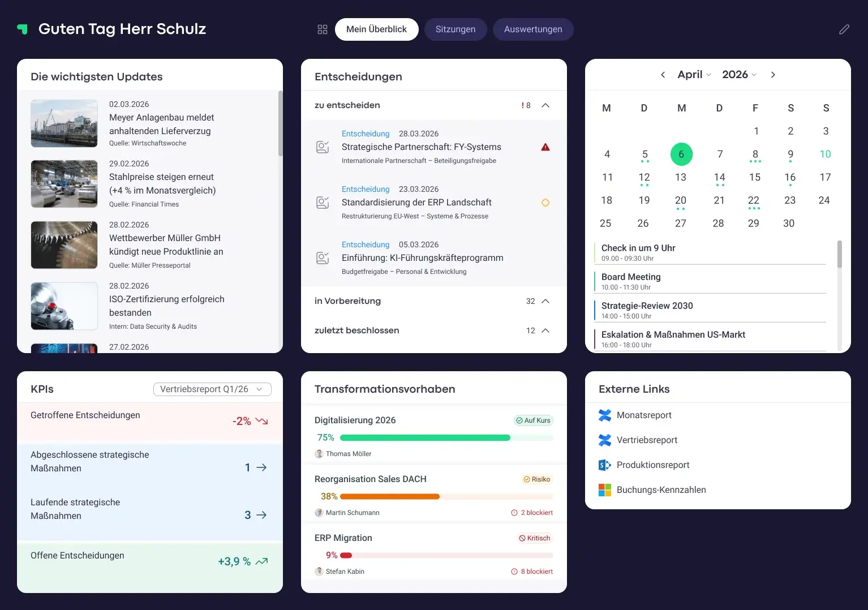Image resolution: width=868 pixels, height=610 pixels.
Task: Click the pencil edit icon
Action: click(x=844, y=29)
